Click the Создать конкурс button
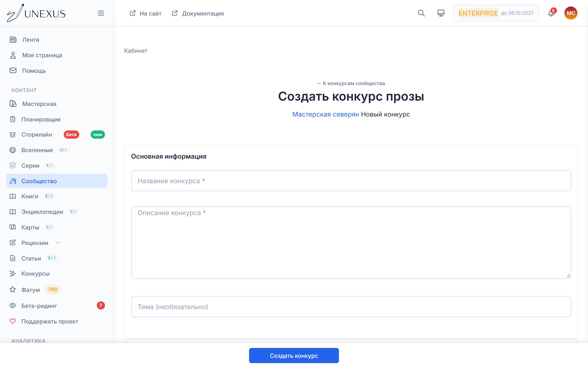 (294, 355)
